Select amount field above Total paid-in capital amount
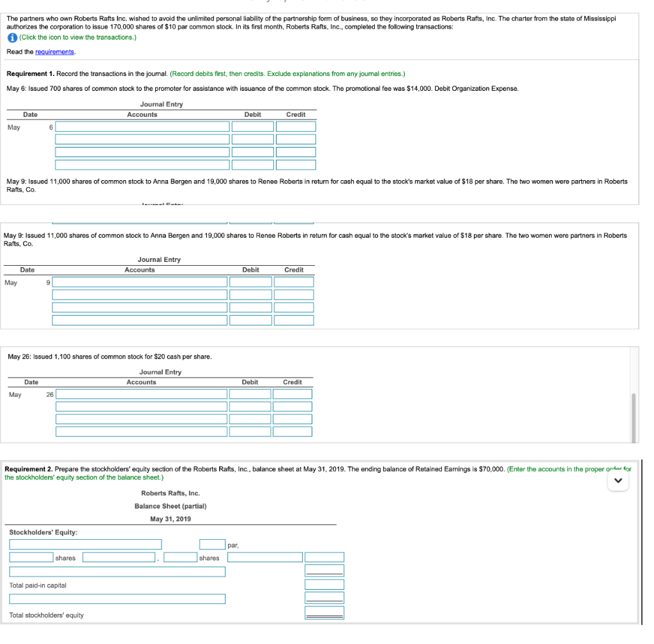 click(324, 571)
